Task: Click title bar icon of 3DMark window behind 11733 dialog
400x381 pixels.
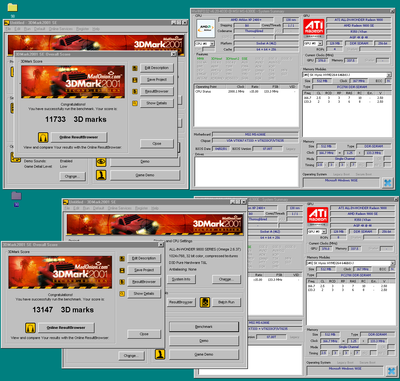Action: pyautogui.click(x=7, y=23)
